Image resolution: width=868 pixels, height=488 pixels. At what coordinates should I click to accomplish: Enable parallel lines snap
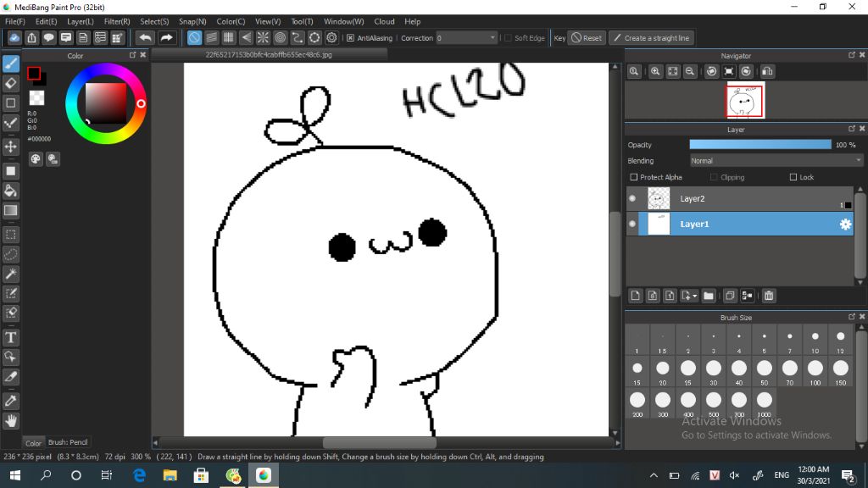(211, 37)
